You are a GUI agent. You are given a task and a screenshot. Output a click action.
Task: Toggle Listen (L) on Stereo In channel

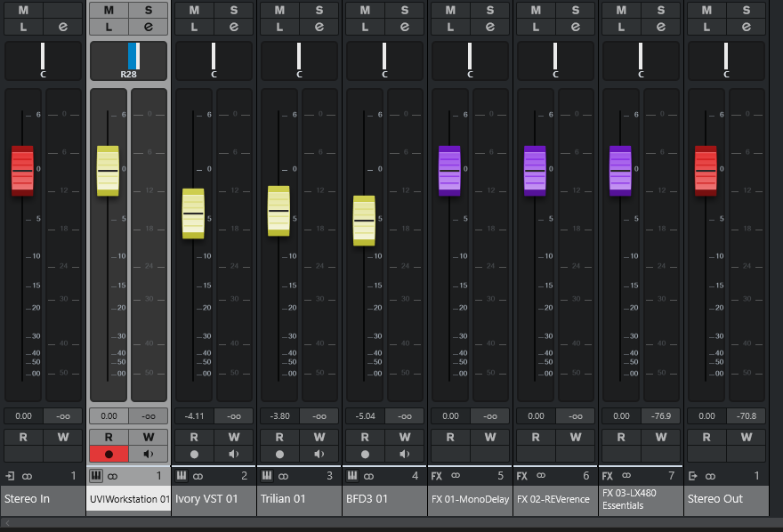[x=23, y=27]
